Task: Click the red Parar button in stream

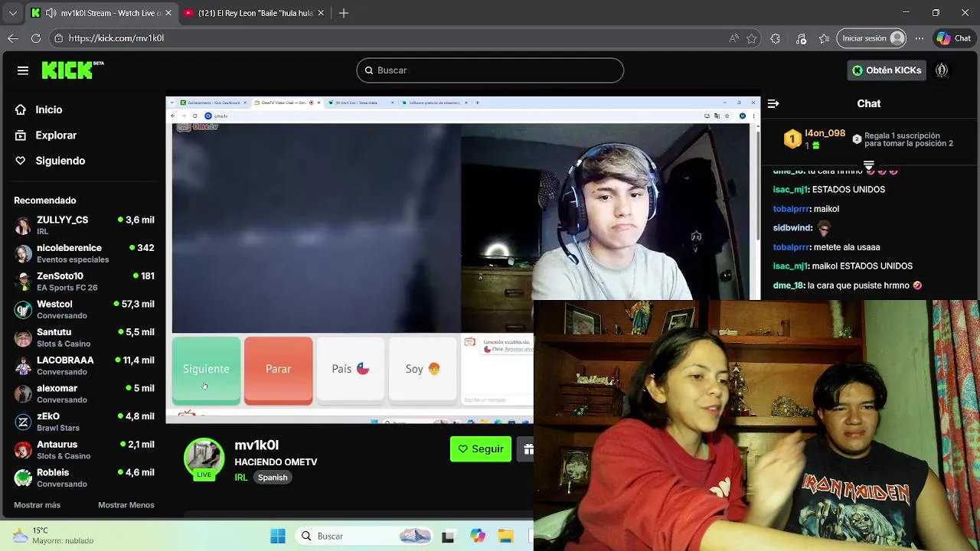Action: (278, 370)
